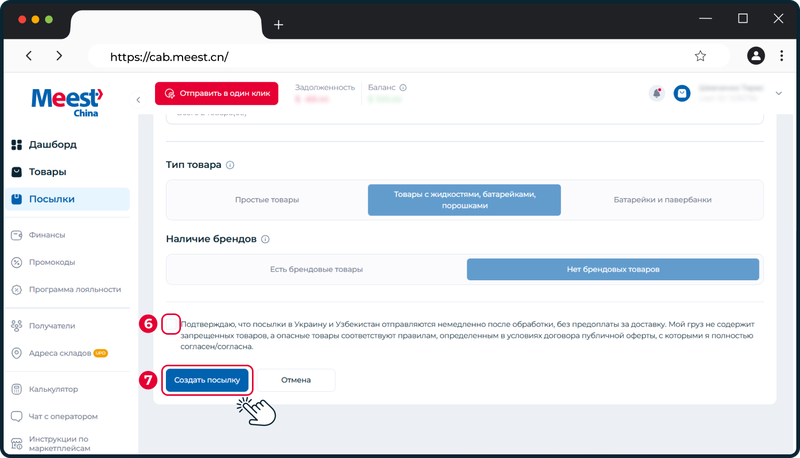Viewport: 800px width, 458px height.
Task: Open browser three-dot menu
Action: [x=781, y=56]
